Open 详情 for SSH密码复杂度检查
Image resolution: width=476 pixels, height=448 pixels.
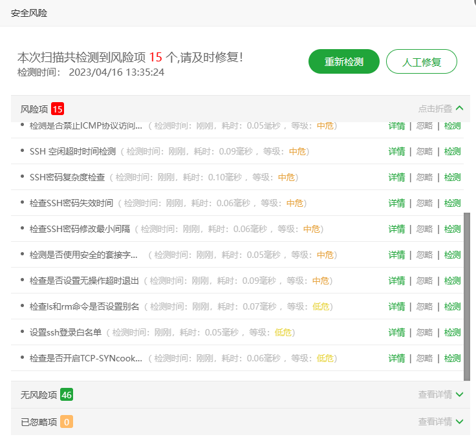click(396, 177)
